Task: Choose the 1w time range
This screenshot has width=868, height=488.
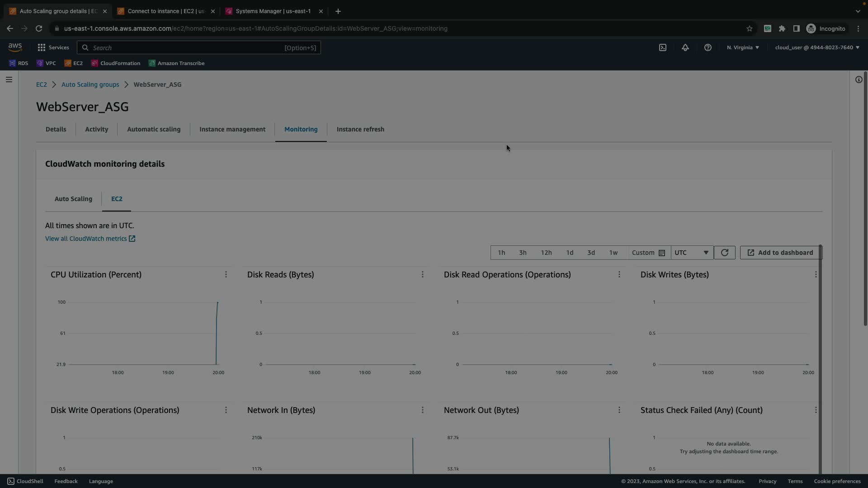Action: click(613, 253)
